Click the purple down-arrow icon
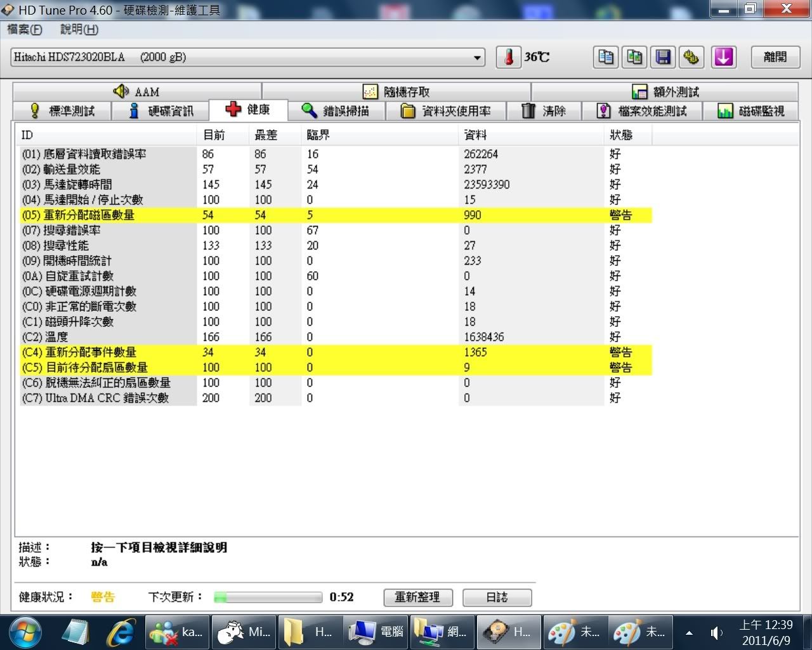The width and height of the screenshot is (812, 650). click(x=723, y=57)
